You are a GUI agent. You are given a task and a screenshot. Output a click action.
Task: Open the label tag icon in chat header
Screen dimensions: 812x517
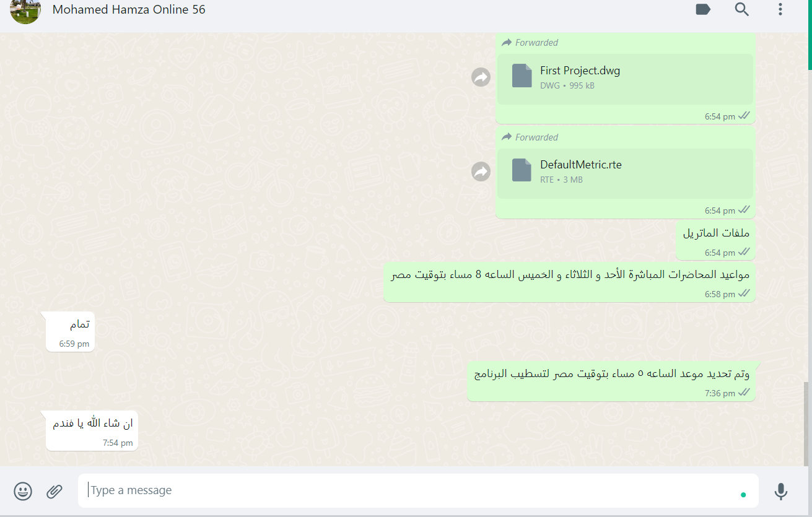703,9
